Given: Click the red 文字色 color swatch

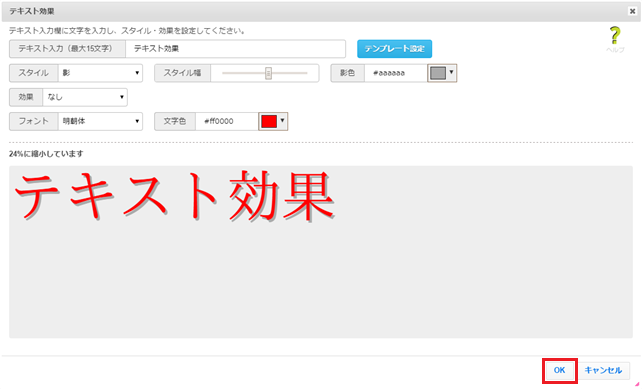Looking at the screenshot, I should (269, 122).
